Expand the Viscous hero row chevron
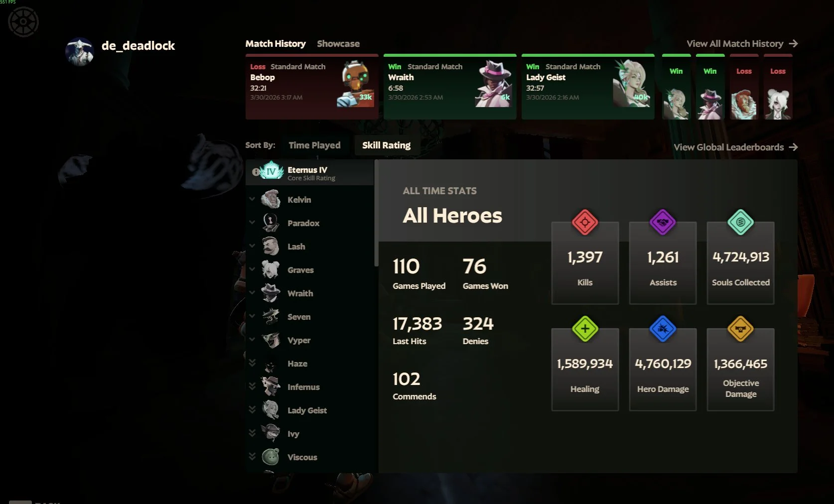This screenshot has height=504, width=834. tap(252, 457)
